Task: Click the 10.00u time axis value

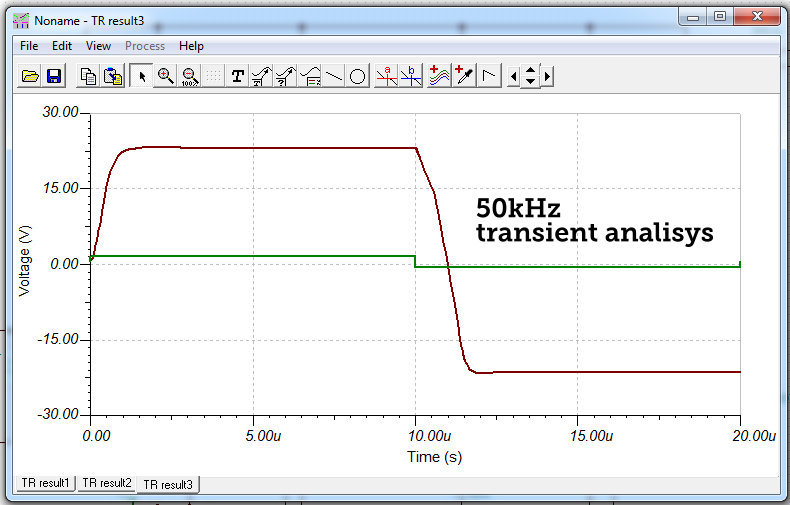Action: click(x=429, y=435)
